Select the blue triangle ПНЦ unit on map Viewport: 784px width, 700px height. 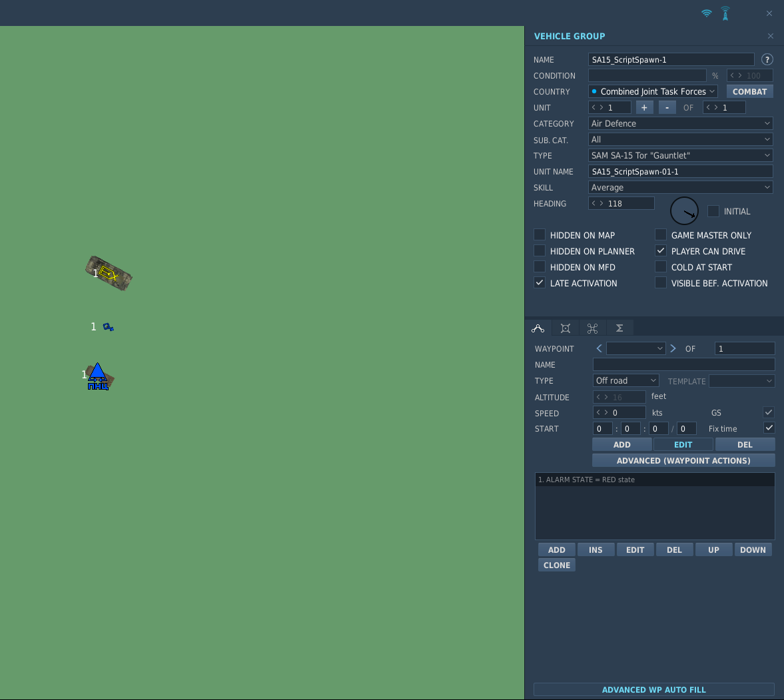point(98,377)
